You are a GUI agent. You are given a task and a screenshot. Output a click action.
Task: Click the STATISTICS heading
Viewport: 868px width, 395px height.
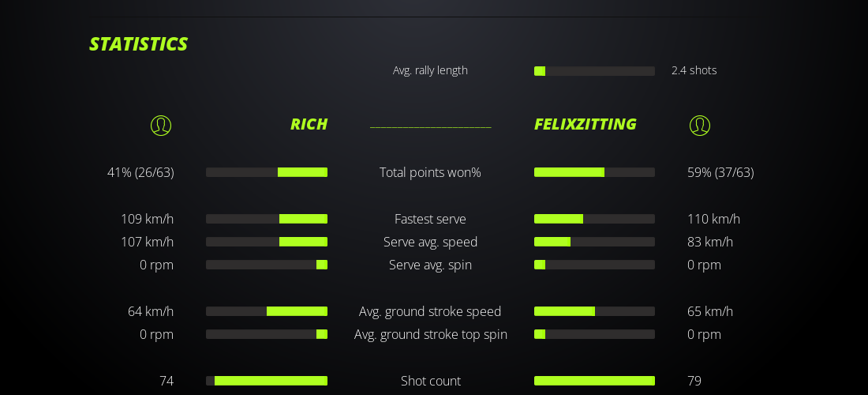tap(138, 44)
